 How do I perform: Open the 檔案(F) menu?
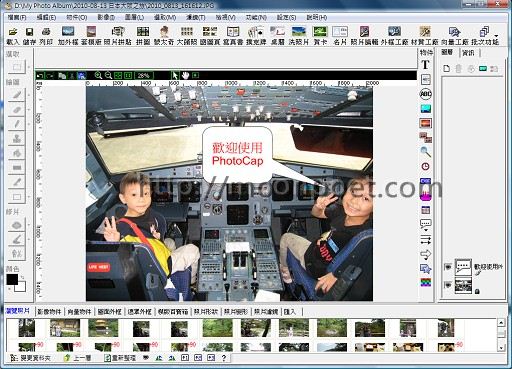[x=17, y=17]
